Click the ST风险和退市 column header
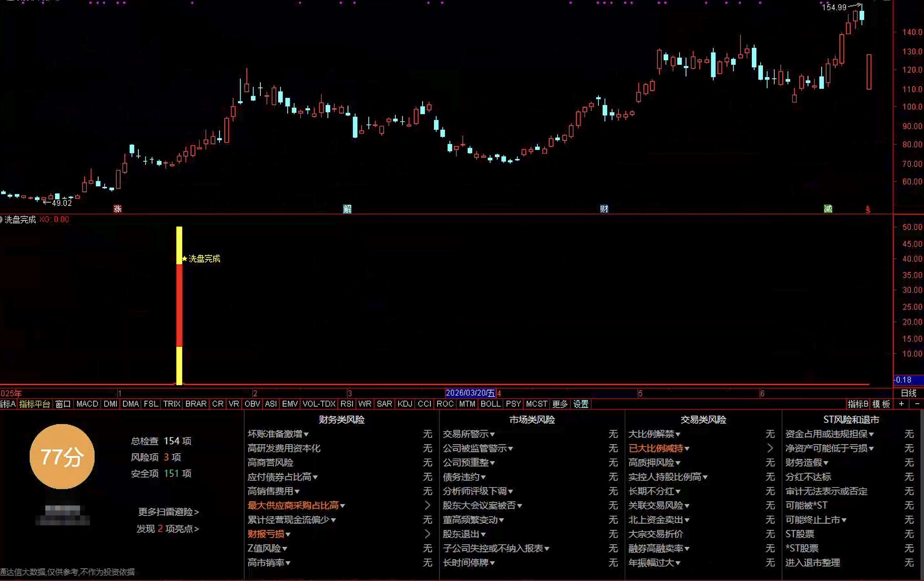 851,420
